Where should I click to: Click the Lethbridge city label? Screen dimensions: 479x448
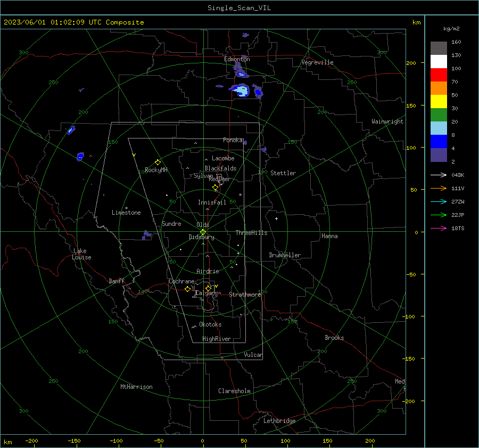tap(279, 421)
